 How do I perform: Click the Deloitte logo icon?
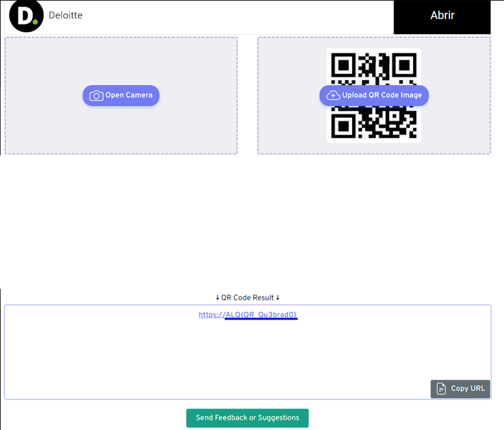[x=26, y=15]
